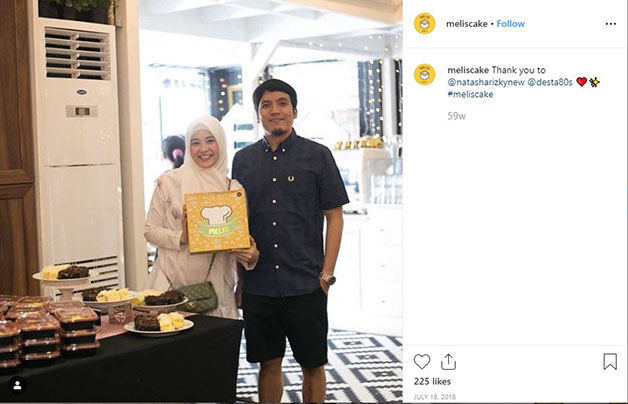
Task: Click the post photo of the couple
Action: pos(201,201)
